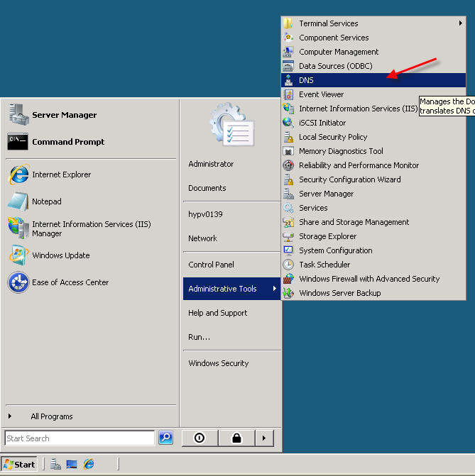Click the Storage Explorer icon
475x476 pixels.
point(288,236)
